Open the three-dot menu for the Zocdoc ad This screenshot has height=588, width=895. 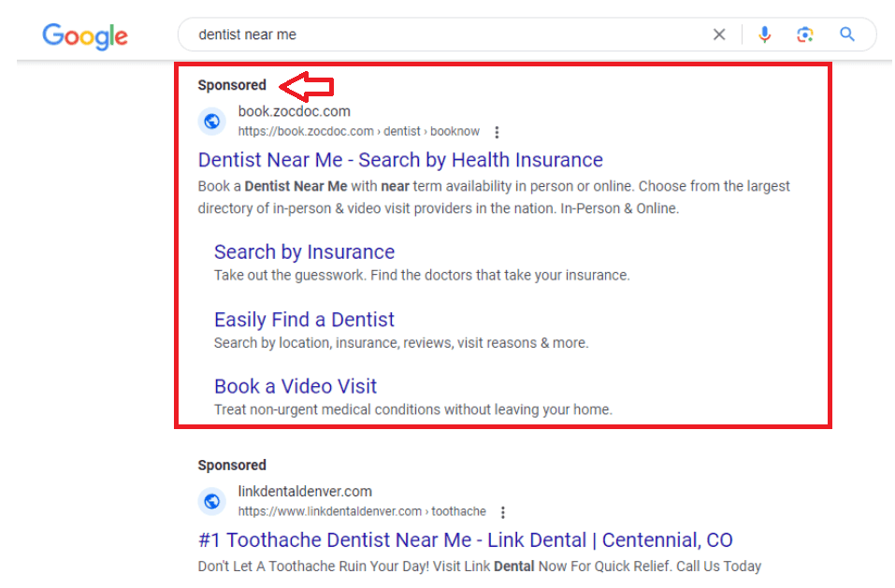click(497, 132)
